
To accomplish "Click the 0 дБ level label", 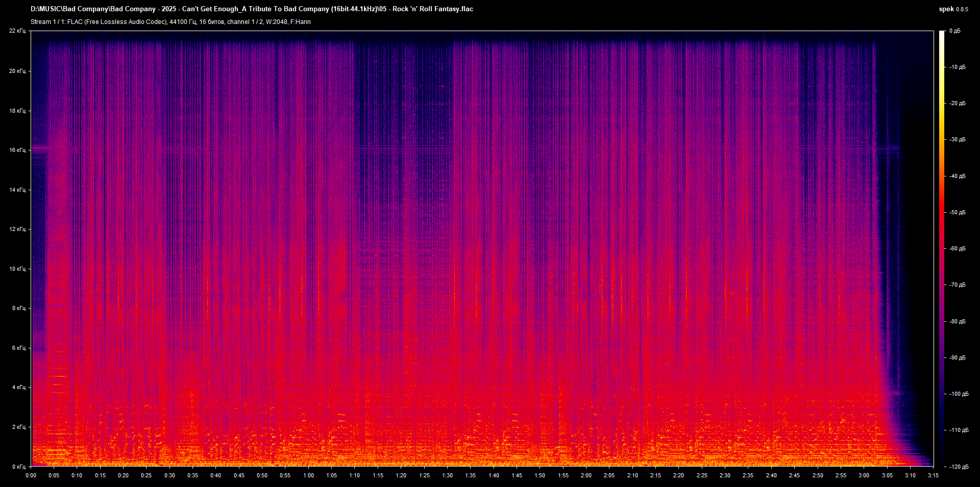I will [x=954, y=31].
